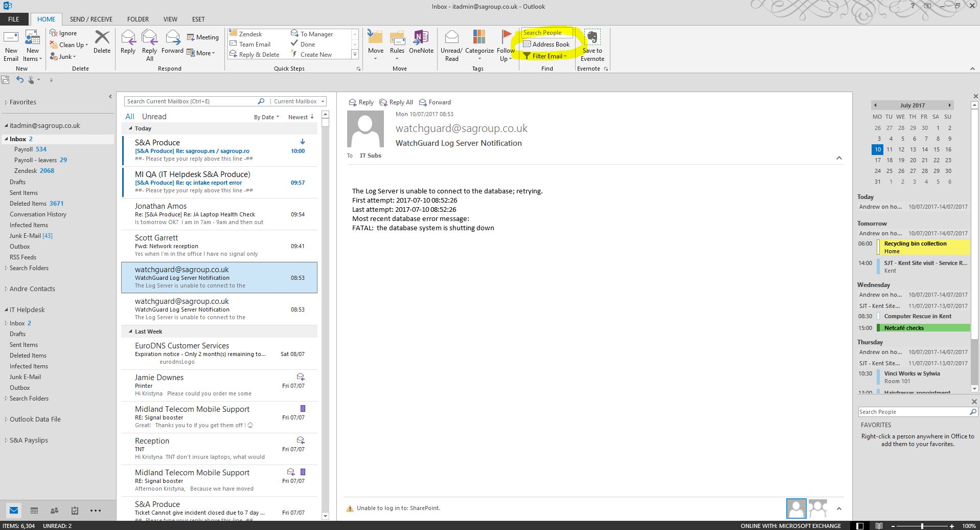Click the Undo icon in quick access
The image size is (980, 530).
(19, 80)
